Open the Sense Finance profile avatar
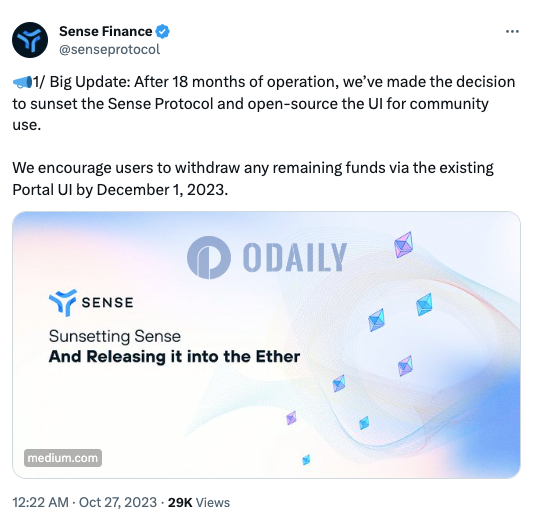This screenshot has width=534, height=516. 30,40
